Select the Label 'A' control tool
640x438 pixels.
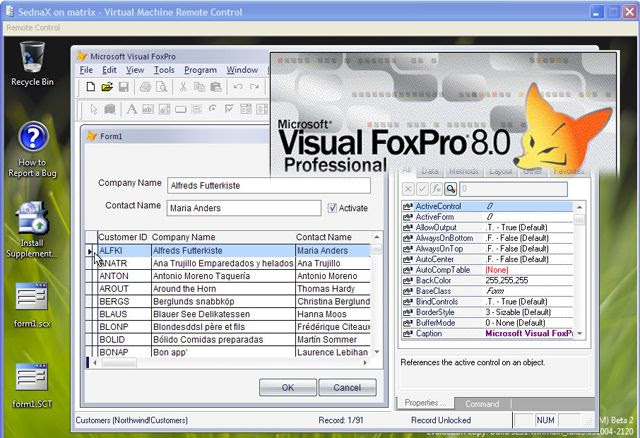(x=131, y=109)
